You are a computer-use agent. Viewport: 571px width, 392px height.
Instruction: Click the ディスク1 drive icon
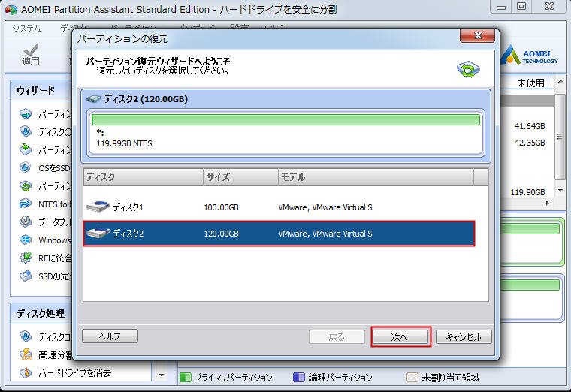click(98, 207)
